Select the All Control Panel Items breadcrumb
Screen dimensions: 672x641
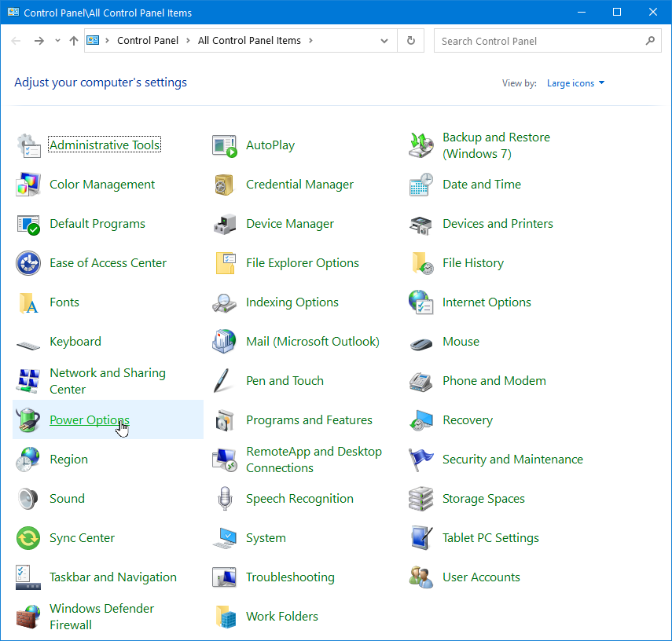[x=249, y=41]
